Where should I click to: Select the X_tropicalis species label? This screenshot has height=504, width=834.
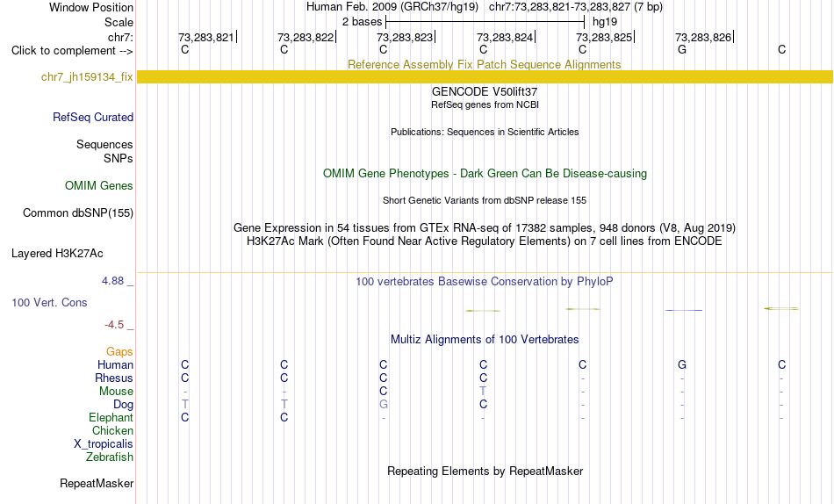point(104,444)
